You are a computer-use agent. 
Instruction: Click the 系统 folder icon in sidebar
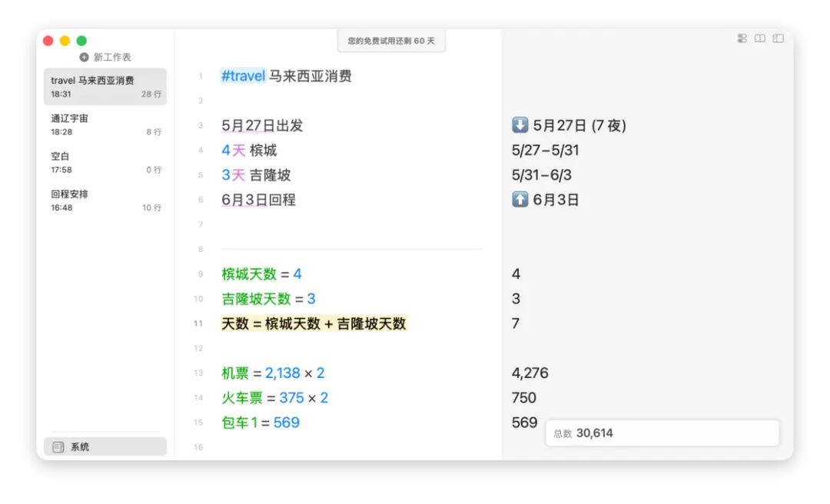pos(58,447)
